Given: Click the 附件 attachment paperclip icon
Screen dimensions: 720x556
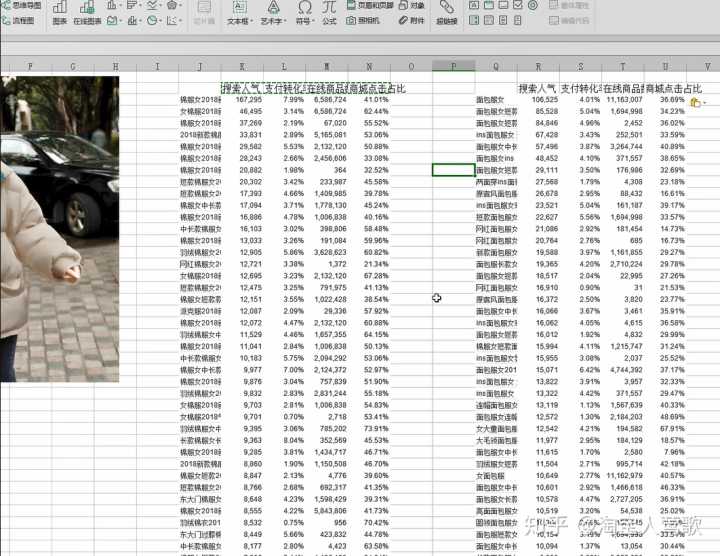Looking at the screenshot, I should pyautogui.click(x=411, y=20).
